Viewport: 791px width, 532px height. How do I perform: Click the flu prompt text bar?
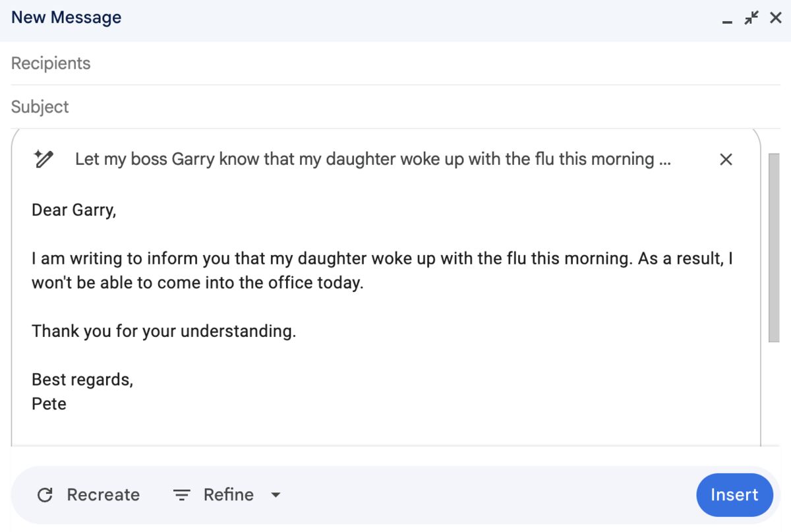376,159
